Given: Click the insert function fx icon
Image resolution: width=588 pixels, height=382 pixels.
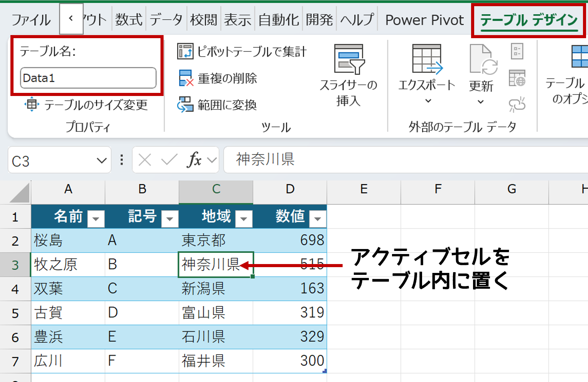Looking at the screenshot, I should (194, 160).
